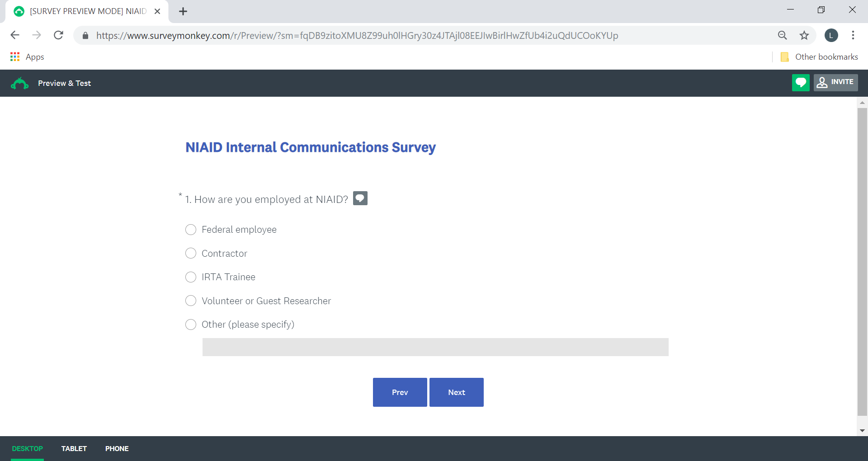Image resolution: width=868 pixels, height=461 pixels.
Task: Open the green comments chat icon
Action: tap(800, 83)
